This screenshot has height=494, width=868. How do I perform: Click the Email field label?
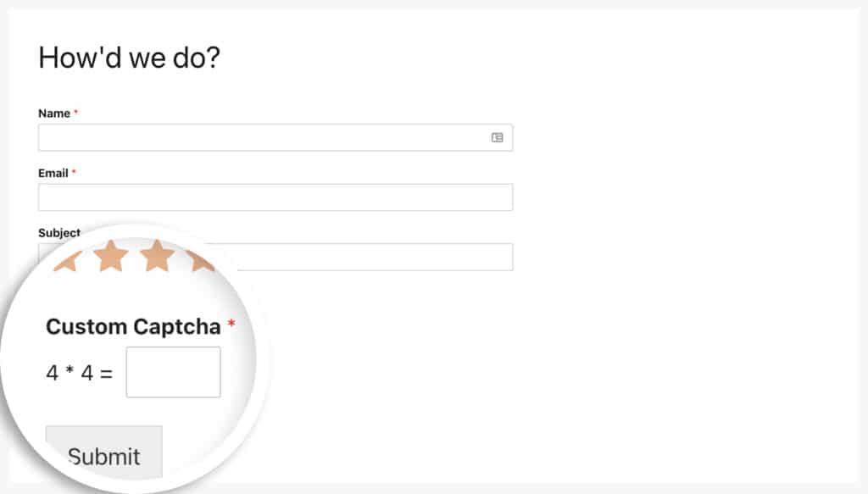click(x=53, y=173)
